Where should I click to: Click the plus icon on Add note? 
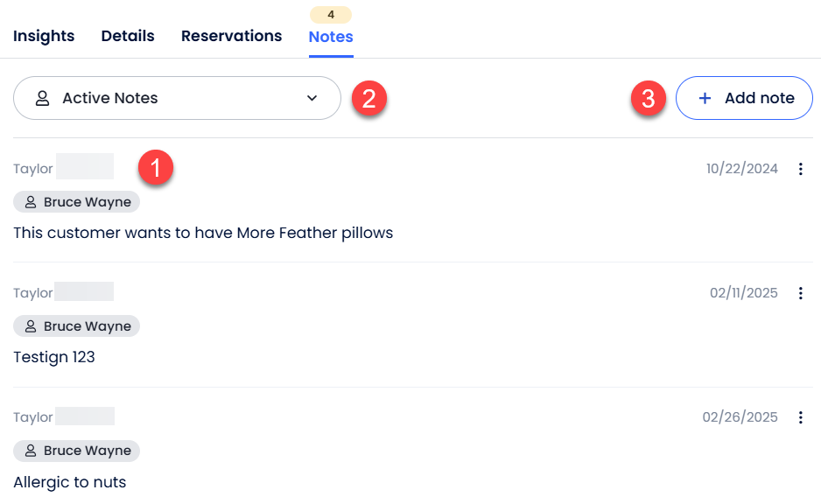tap(705, 98)
